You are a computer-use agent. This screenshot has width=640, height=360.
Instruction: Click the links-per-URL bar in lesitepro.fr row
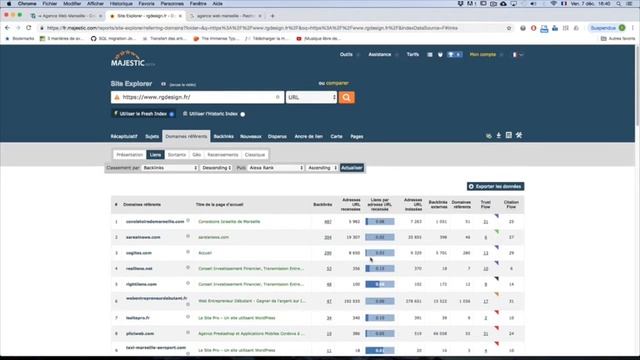(380, 318)
